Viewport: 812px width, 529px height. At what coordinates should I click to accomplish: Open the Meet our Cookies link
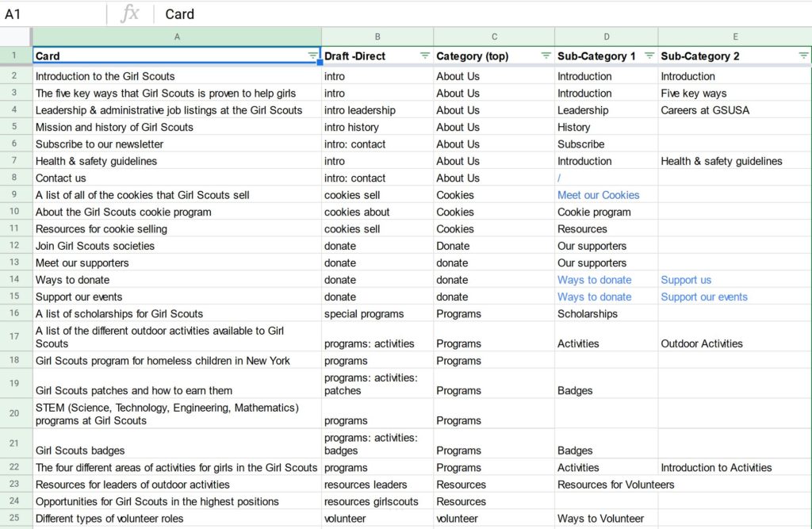(598, 195)
